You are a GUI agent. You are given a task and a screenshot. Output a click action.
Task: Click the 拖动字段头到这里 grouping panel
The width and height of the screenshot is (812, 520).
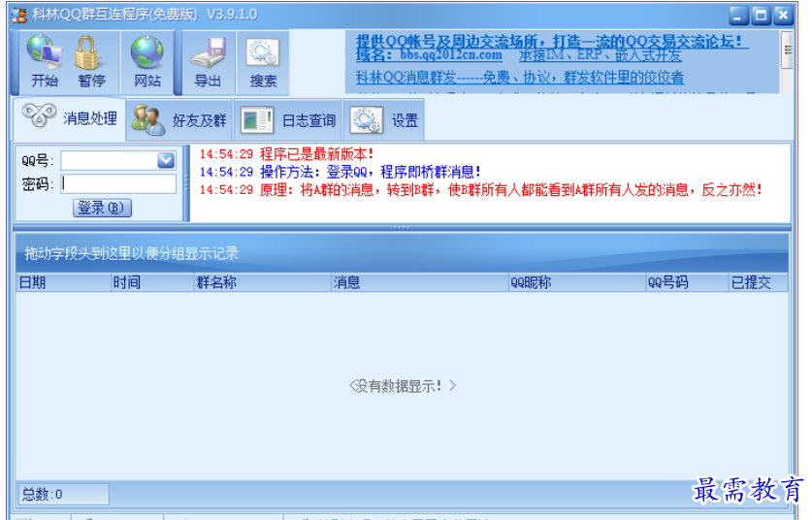tap(402, 253)
